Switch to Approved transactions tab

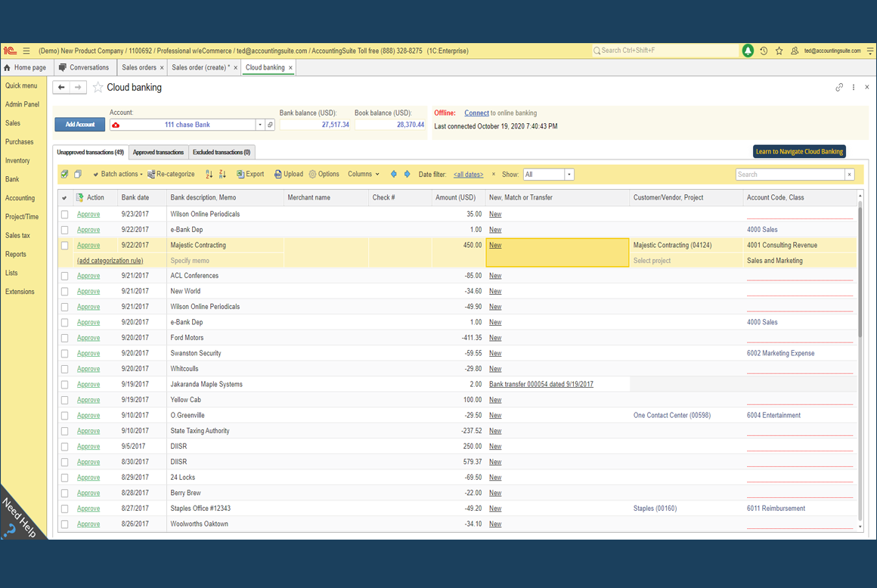coord(158,152)
